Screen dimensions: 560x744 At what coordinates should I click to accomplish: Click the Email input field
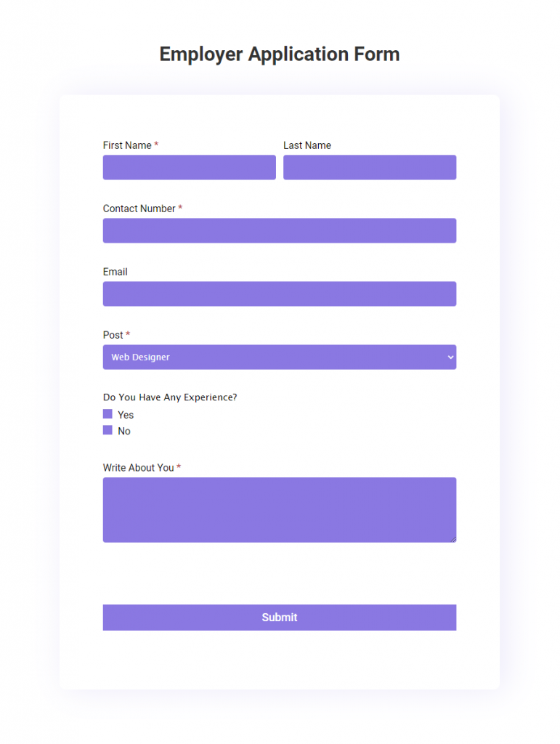279,294
